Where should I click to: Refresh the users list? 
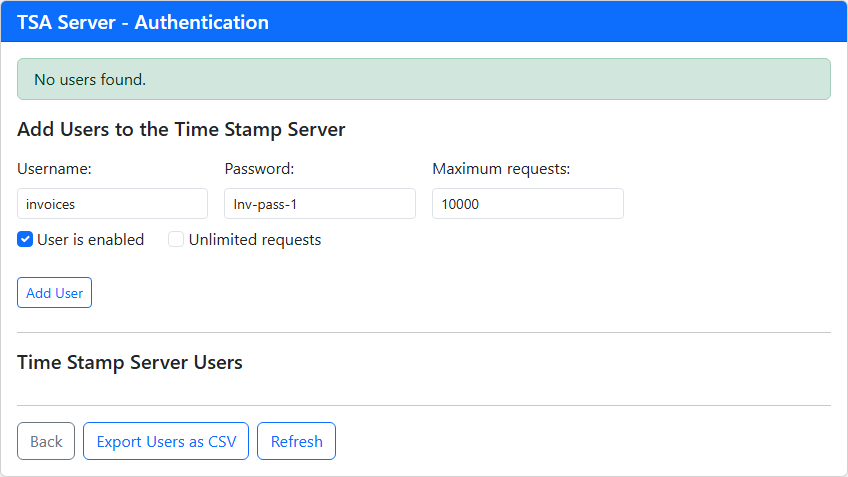point(296,441)
